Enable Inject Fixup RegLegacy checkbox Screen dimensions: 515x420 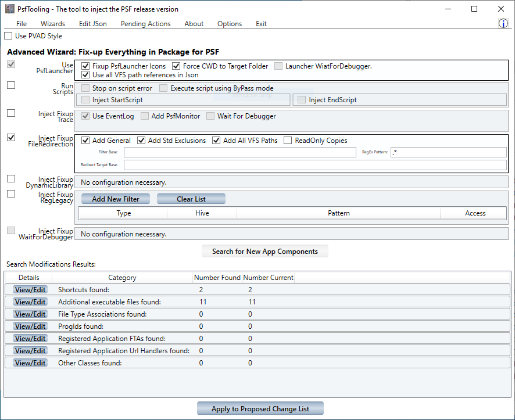(x=11, y=193)
